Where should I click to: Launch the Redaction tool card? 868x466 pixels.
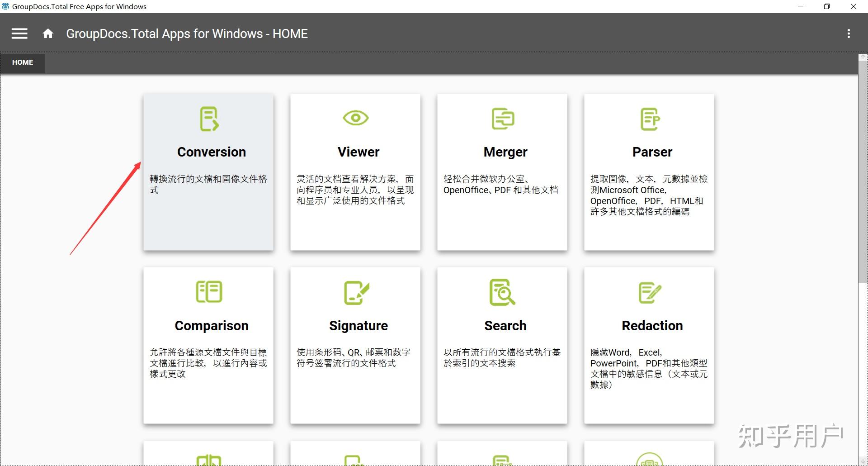(x=649, y=345)
